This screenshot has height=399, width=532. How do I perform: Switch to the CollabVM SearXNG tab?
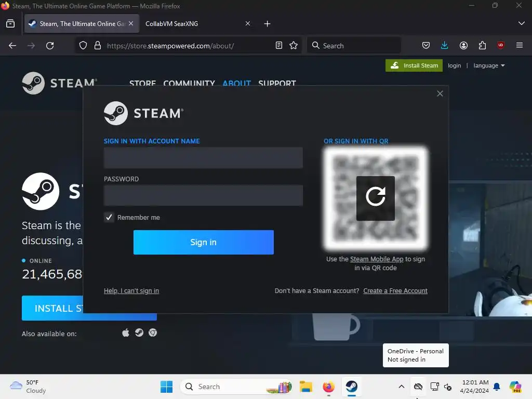pos(197,24)
